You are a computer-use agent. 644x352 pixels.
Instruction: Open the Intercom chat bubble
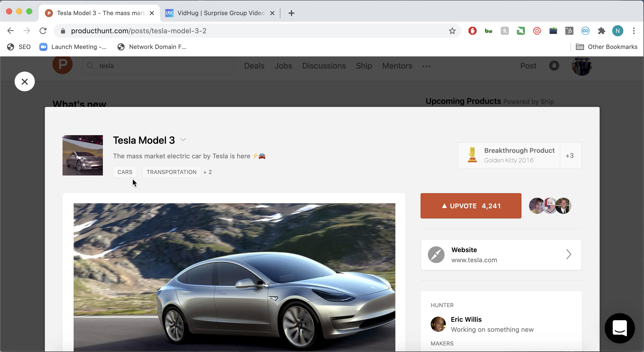620,328
